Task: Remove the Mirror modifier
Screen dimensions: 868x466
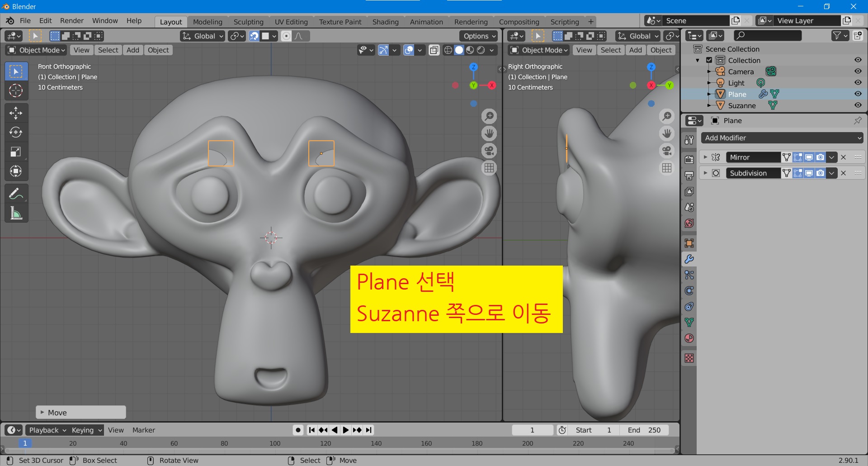Action: [843, 157]
